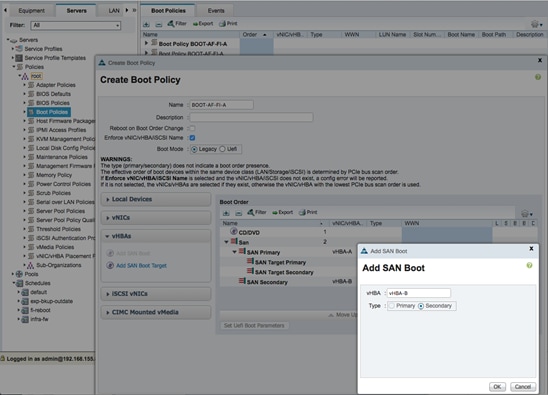Viewport: 548px width, 395px height.
Task: Expand CIMC Mounted vMedia section
Action: pyautogui.click(x=156, y=313)
